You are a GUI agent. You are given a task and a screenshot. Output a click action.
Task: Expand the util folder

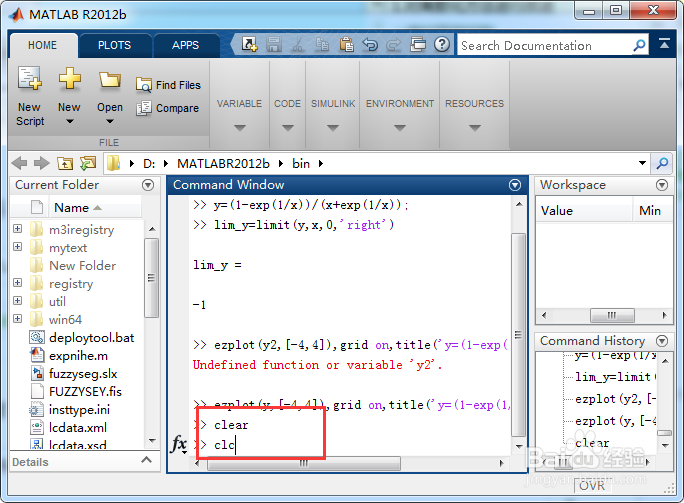(x=17, y=301)
